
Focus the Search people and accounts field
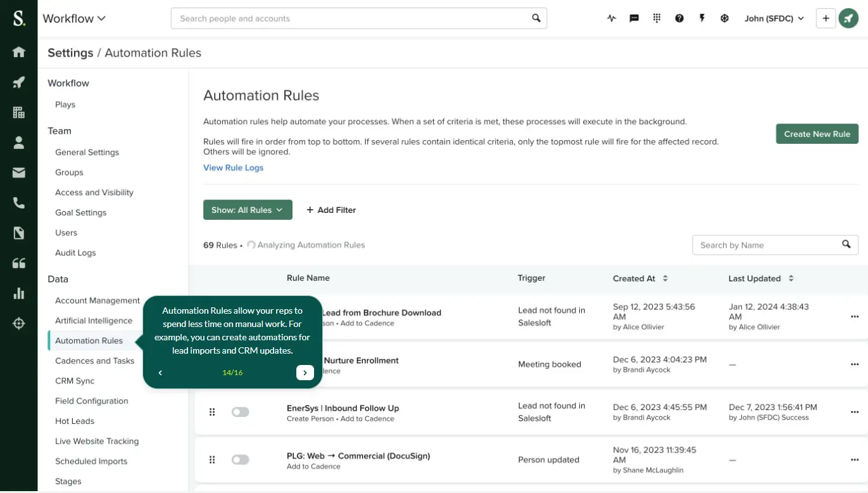coord(359,18)
